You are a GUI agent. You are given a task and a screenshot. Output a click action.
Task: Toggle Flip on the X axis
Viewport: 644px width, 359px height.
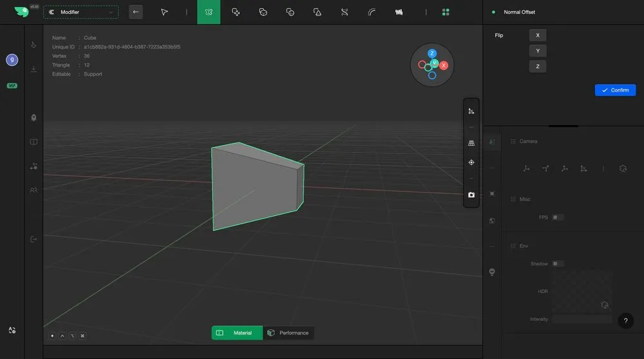pos(537,35)
